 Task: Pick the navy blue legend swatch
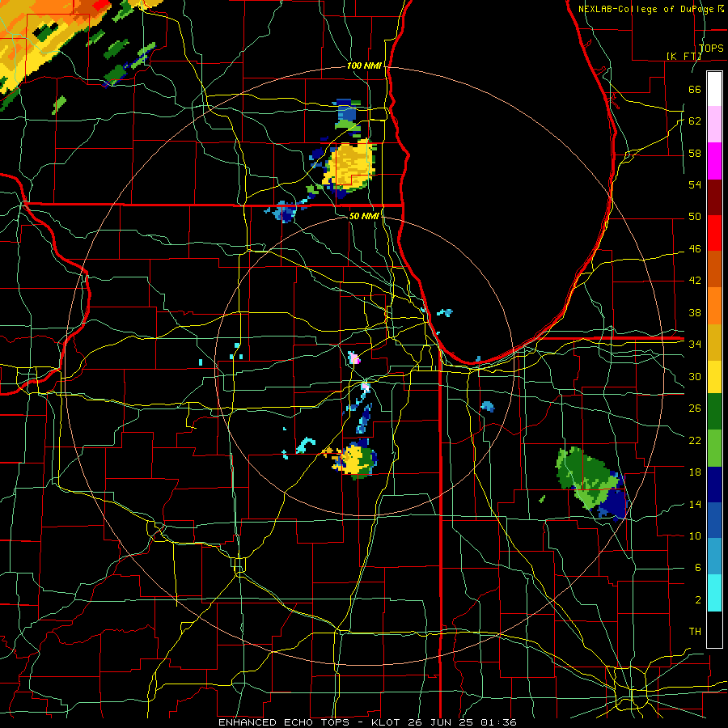click(714, 485)
